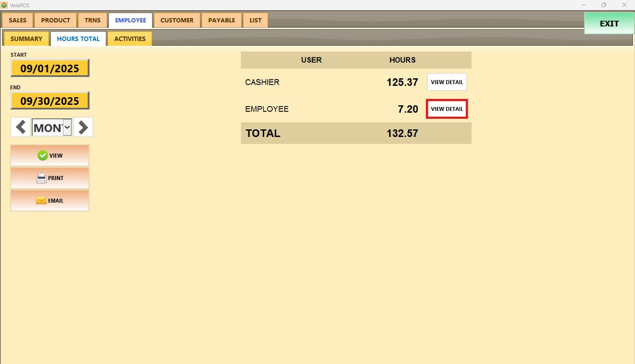Open the period type dropdown
Image resolution: width=635 pixels, height=364 pixels.
(x=67, y=127)
